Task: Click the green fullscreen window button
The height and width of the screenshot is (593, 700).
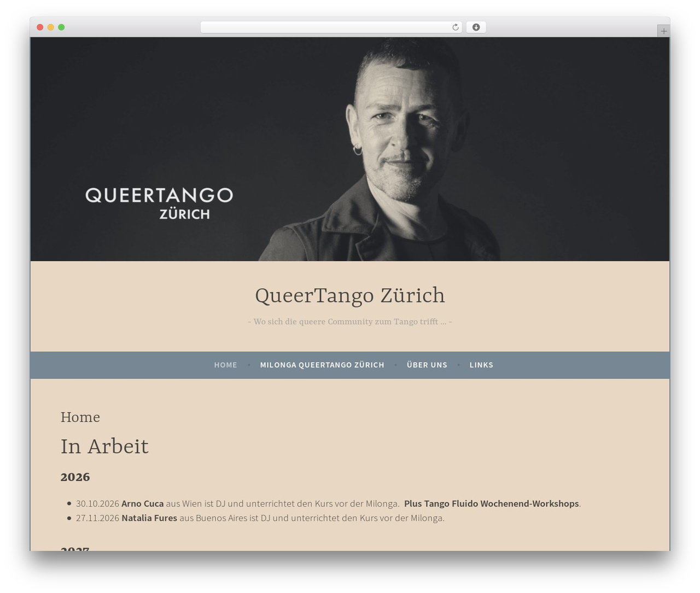Action: click(61, 27)
